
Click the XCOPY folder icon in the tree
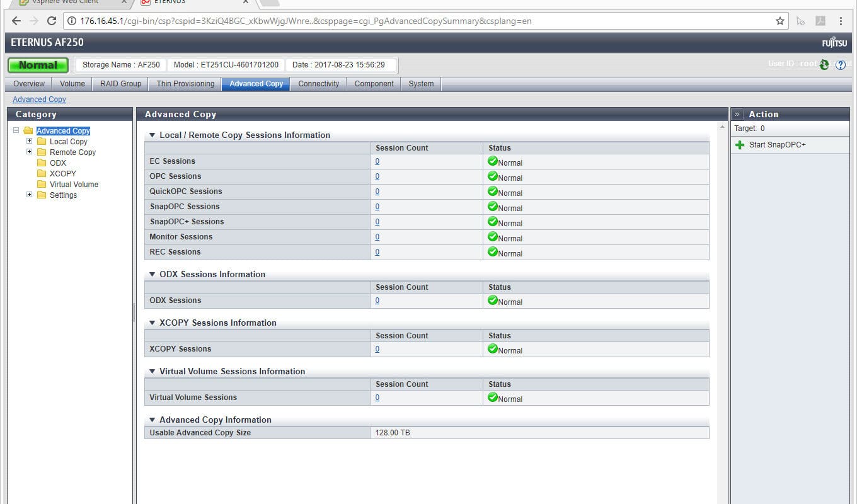point(42,173)
